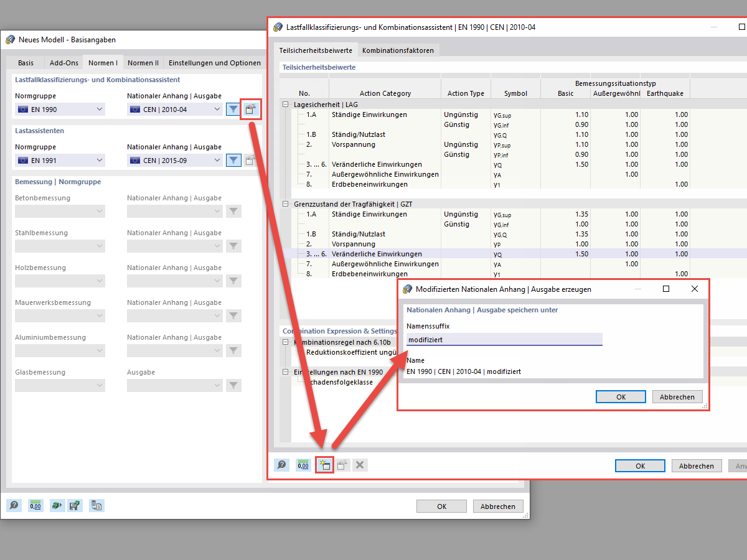This screenshot has width=747, height=560.
Task: Open the filter icon beside CEN 2015-09
Action: (x=233, y=160)
